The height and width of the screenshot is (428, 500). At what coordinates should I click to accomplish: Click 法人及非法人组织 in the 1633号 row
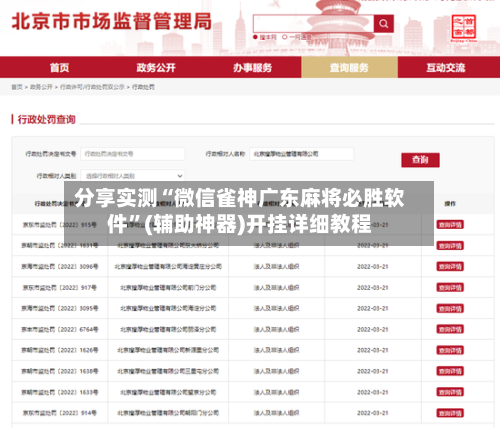[276, 392]
